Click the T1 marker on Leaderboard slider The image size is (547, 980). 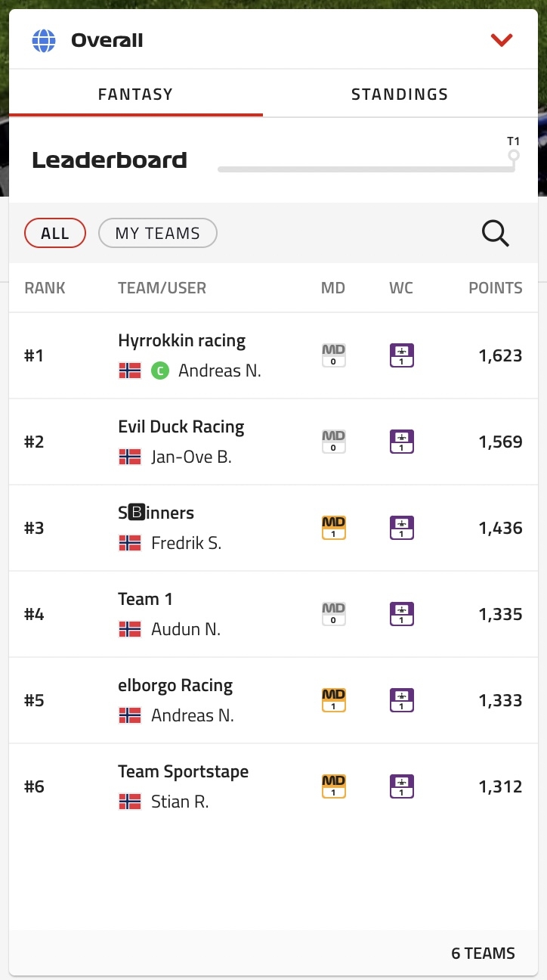coord(514,156)
